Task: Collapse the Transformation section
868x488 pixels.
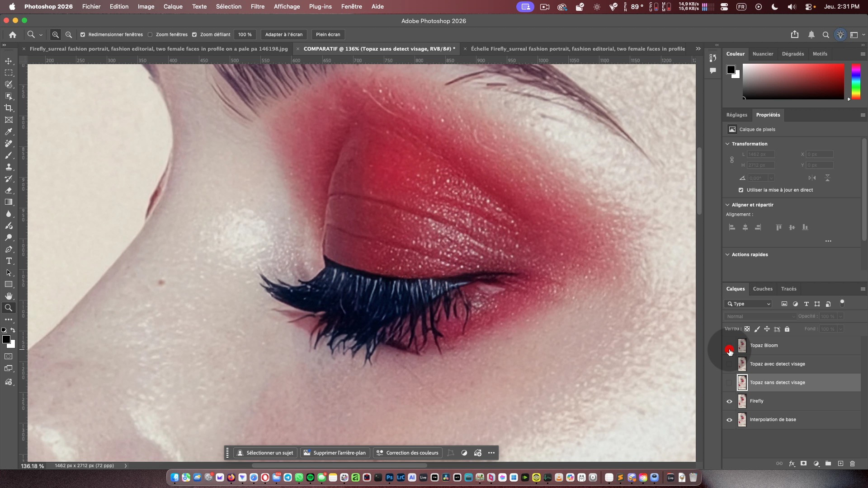Action: pyautogui.click(x=727, y=144)
